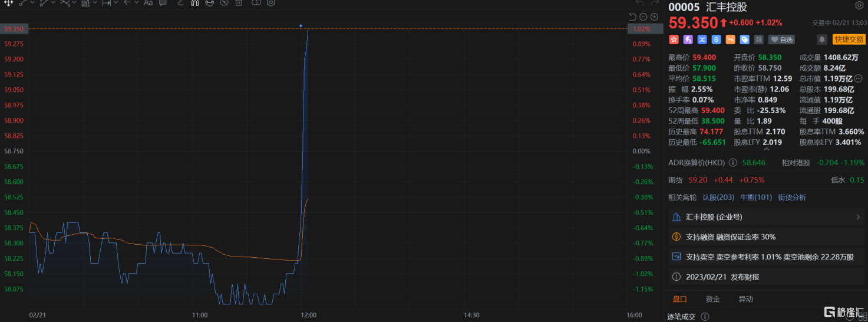Expand 汇丰控股 (企业号) row

pyautogui.click(x=765, y=217)
